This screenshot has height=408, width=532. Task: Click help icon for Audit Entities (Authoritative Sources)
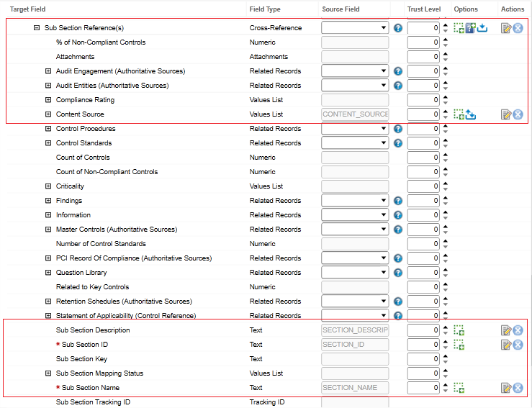(x=398, y=86)
